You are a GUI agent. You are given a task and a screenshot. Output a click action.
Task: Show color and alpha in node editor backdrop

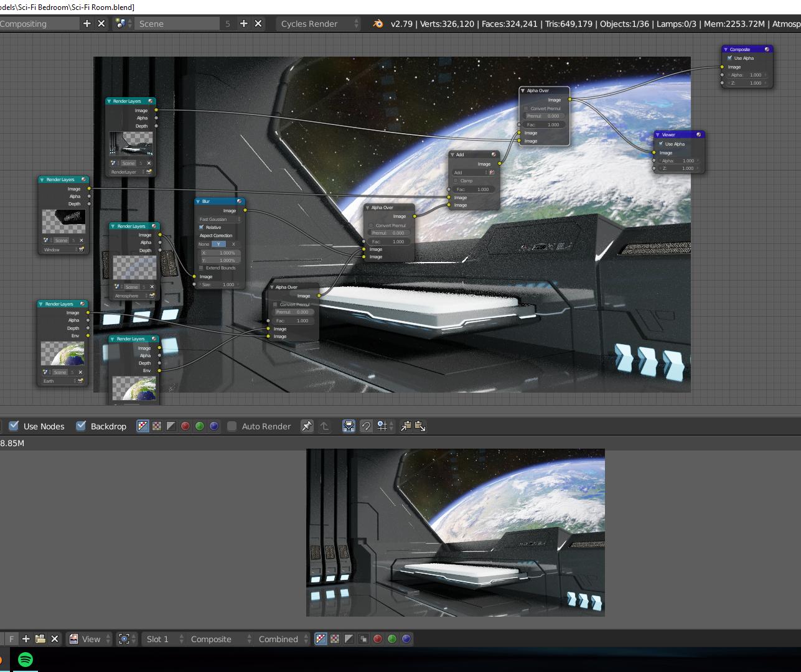[143, 426]
